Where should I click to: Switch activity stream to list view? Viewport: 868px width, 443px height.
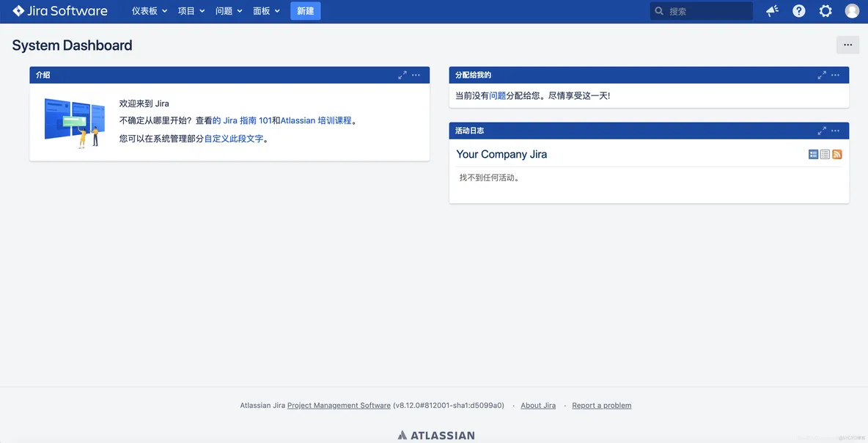pos(825,155)
